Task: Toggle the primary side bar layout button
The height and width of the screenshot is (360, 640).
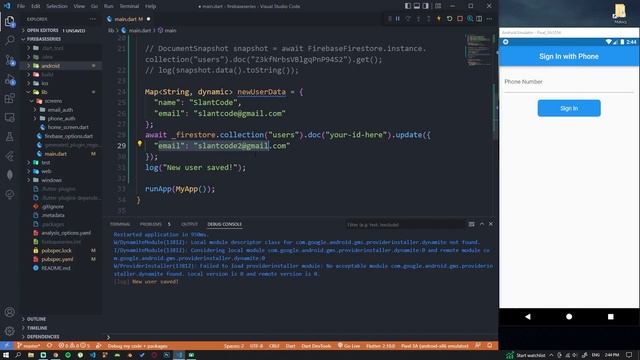Action: tap(408, 6)
